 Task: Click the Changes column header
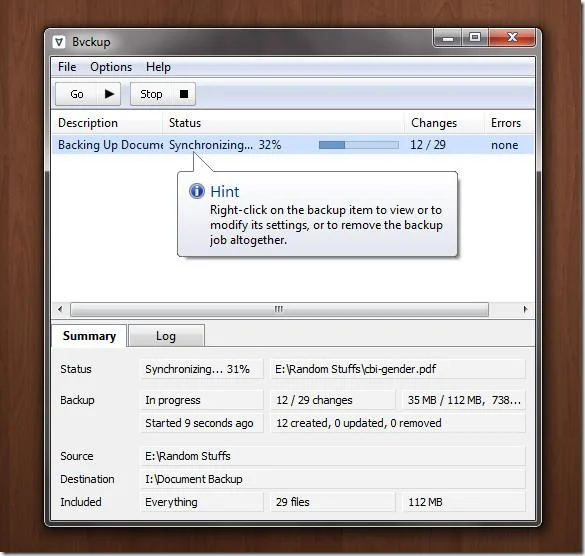coord(434,123)
